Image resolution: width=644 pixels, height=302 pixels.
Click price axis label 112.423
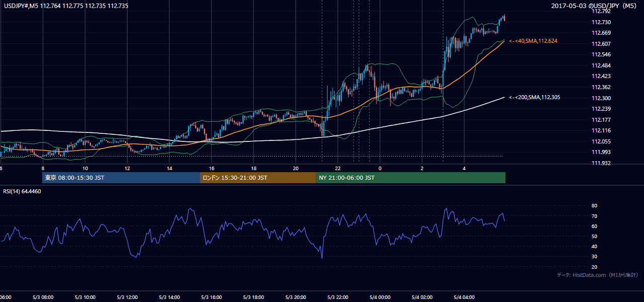click(601, 77)
